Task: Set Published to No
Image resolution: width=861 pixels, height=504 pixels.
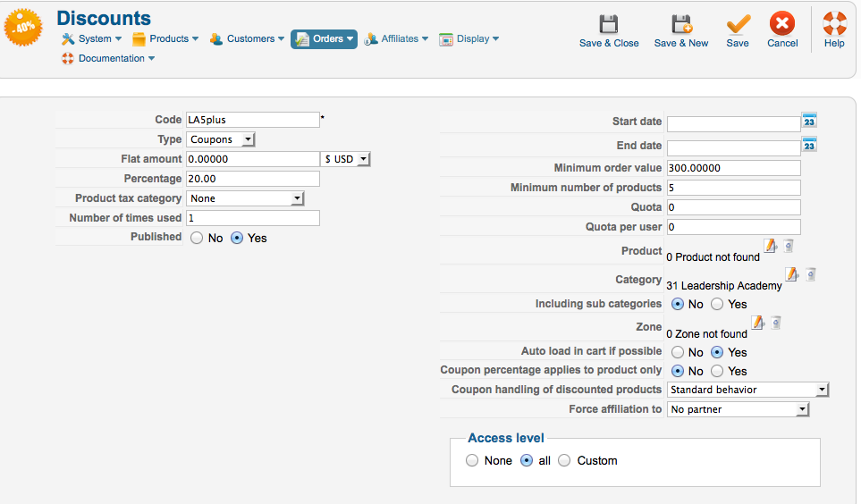Action: click(x=198, y=239)
